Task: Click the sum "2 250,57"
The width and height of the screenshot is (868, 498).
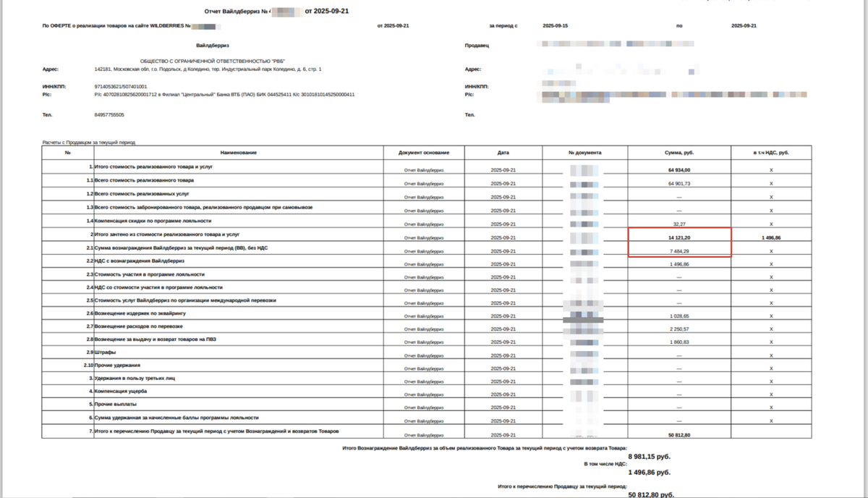Action: click(x=679, y=329)
